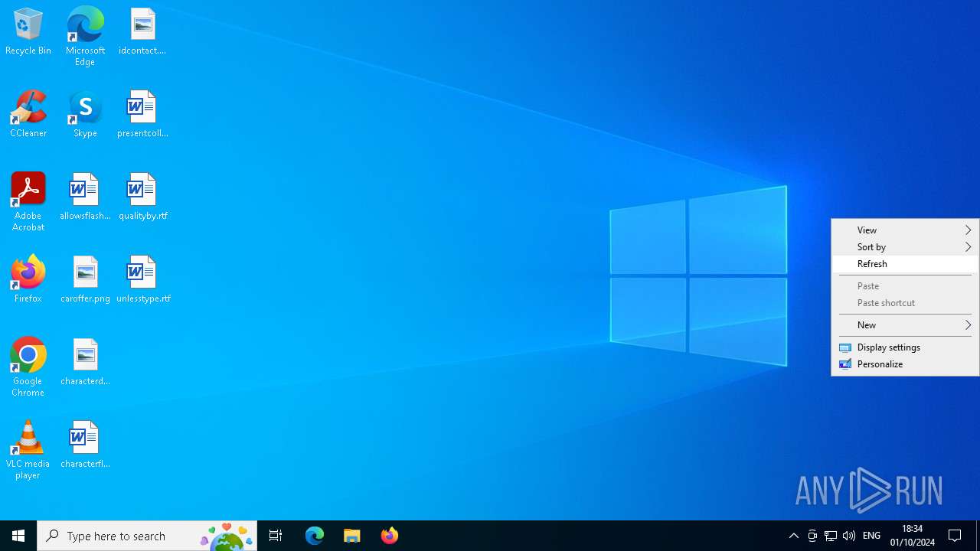The width and height of the screenshot is (980, 551).
Task: Open the Windows Start menu
Action: 18,536
